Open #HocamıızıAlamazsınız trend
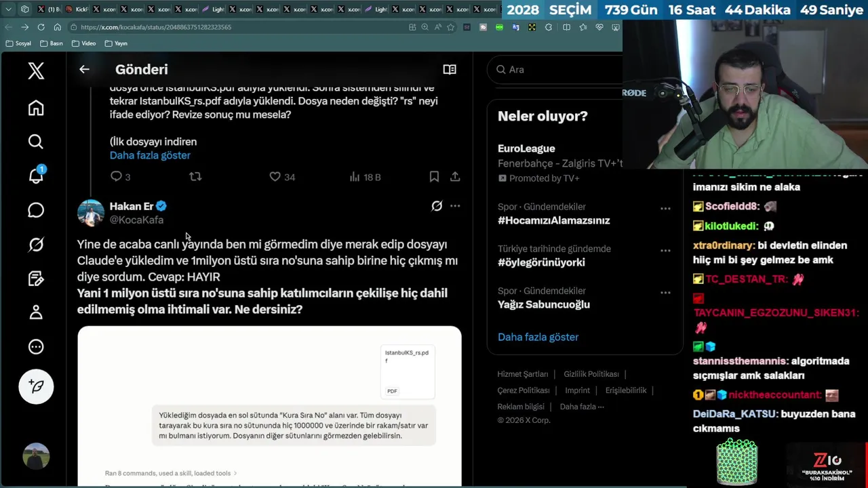This screenshot has width=868, height=488. pos(553,220)
